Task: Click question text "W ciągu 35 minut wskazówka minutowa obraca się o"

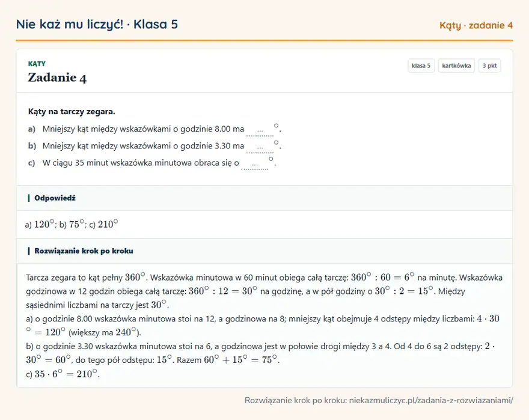Action: 140,163
